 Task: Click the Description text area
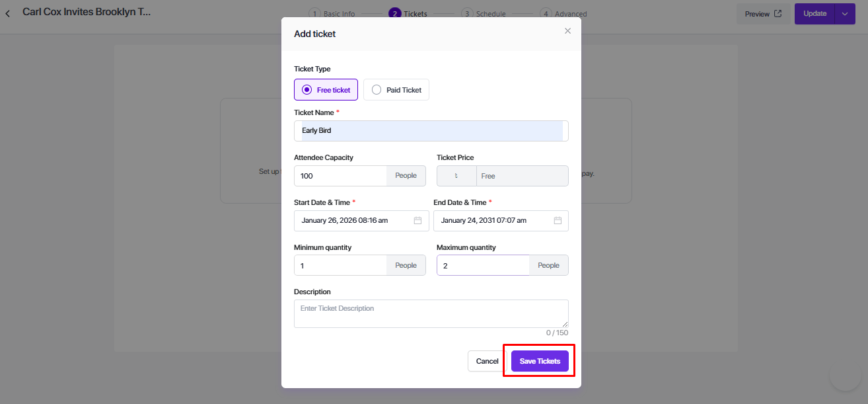click(x=431, y=313)
